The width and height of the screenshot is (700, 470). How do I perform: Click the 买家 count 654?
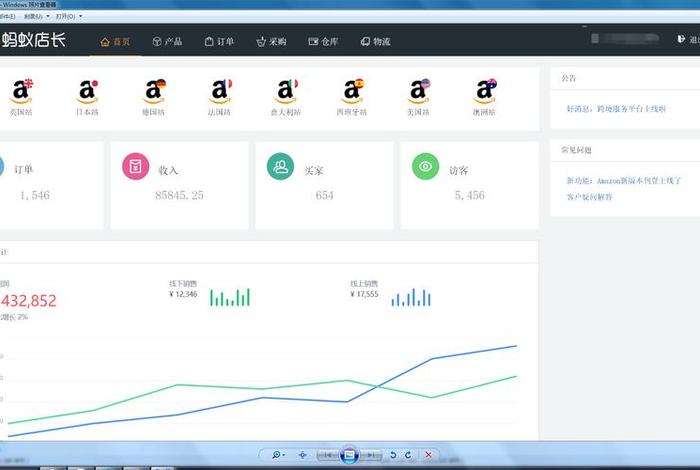[325, 195]
